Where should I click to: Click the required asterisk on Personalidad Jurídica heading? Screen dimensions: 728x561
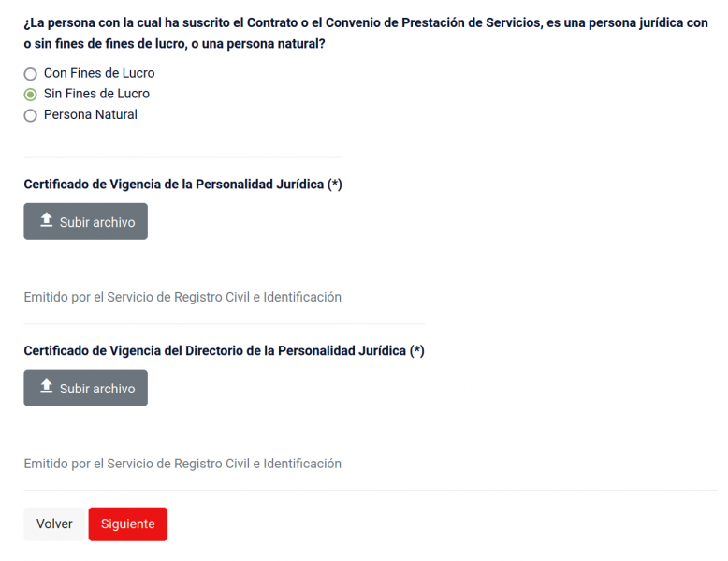(x=335, y=185)
